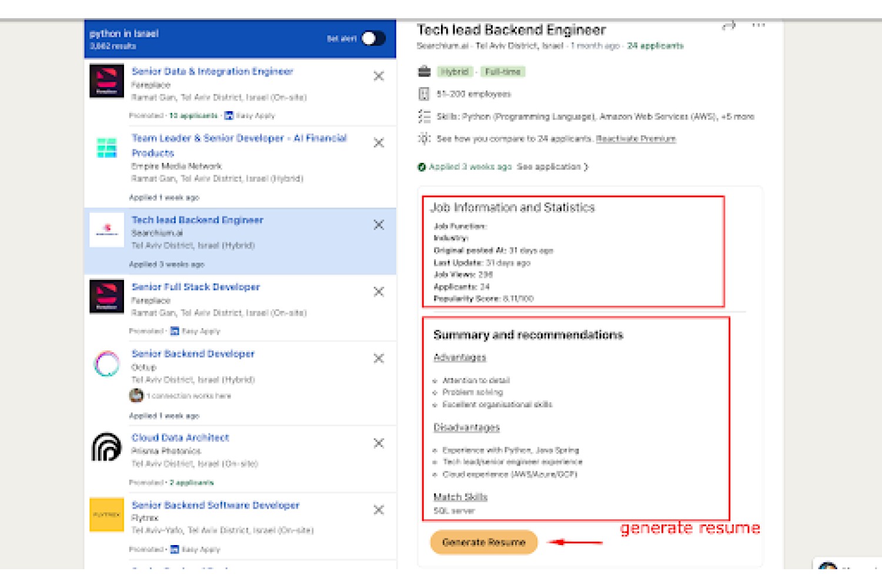Open Flytrex company logo

pos(106,514)
